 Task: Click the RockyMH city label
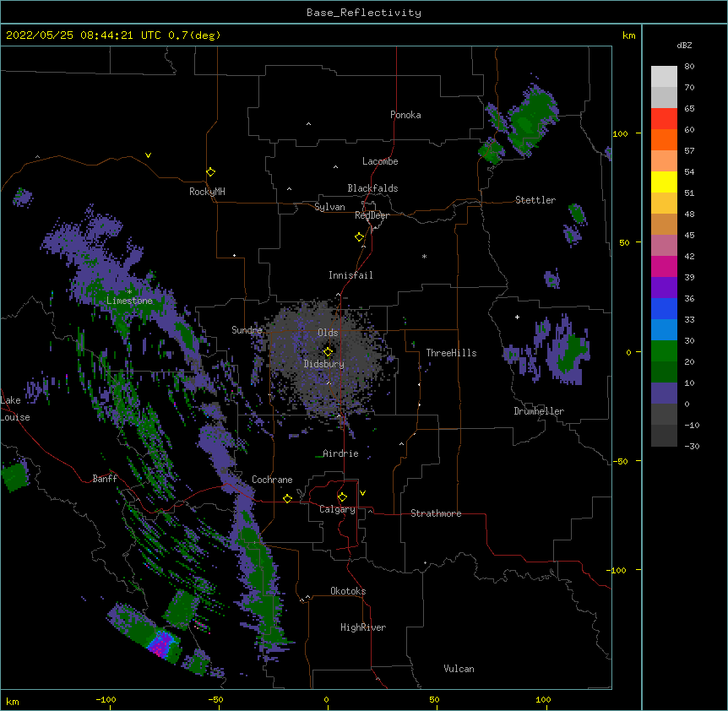(x=207, y=192)
